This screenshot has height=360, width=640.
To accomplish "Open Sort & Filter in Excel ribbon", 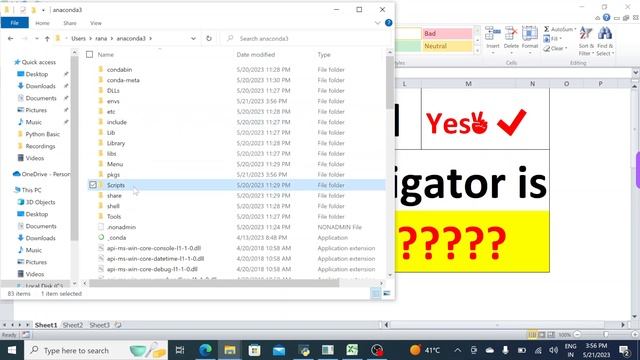I will pyautogui.click(x=586, y=41).
